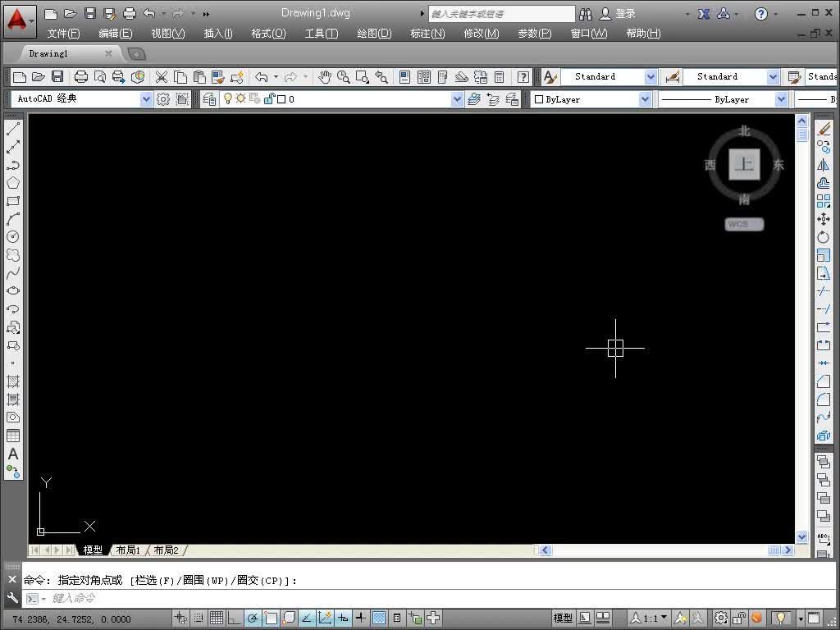Image resolution: width=840 pixels, height=630 pixels.
Task: Toggle Dynamic Input in status bar
Action: (x=342, y=619)
